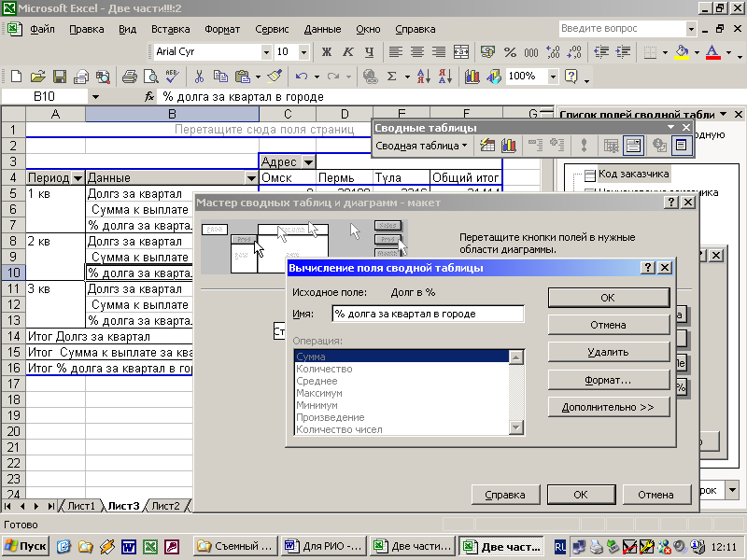Click the fill color bucket icon

(x=683, y=52)
